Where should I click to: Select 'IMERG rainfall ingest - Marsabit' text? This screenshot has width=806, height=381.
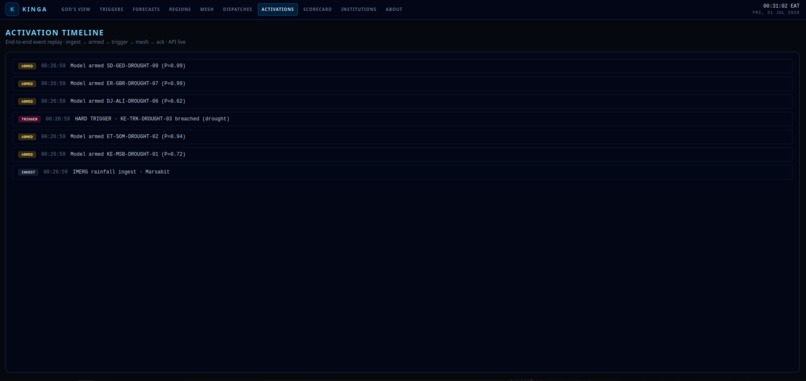coord(121,172)
